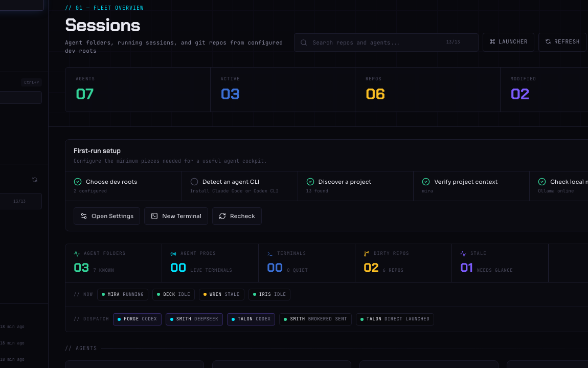588x368 pixels.
Task: Click the Verify project context step
Action: pyautogui.click(x=471, y=186)
